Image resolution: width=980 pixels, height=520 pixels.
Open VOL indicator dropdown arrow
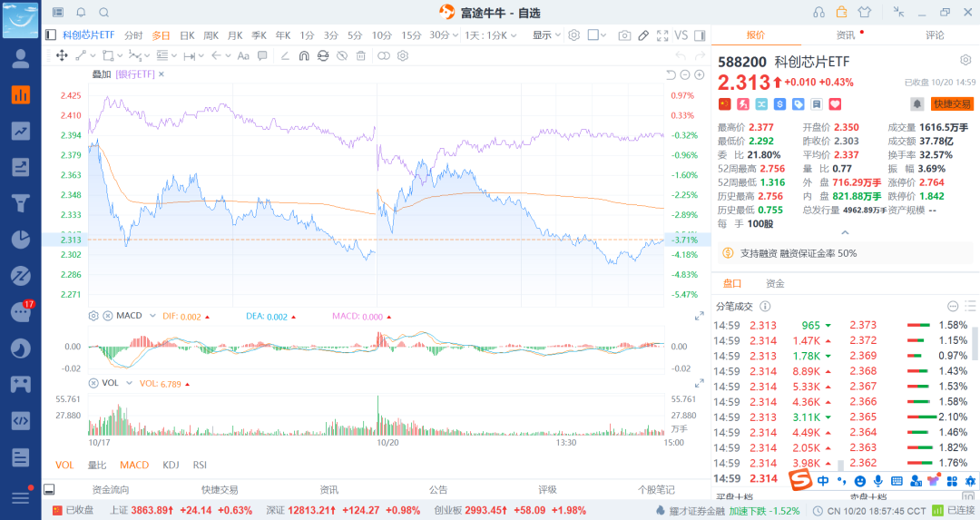(x=130, y=383)
